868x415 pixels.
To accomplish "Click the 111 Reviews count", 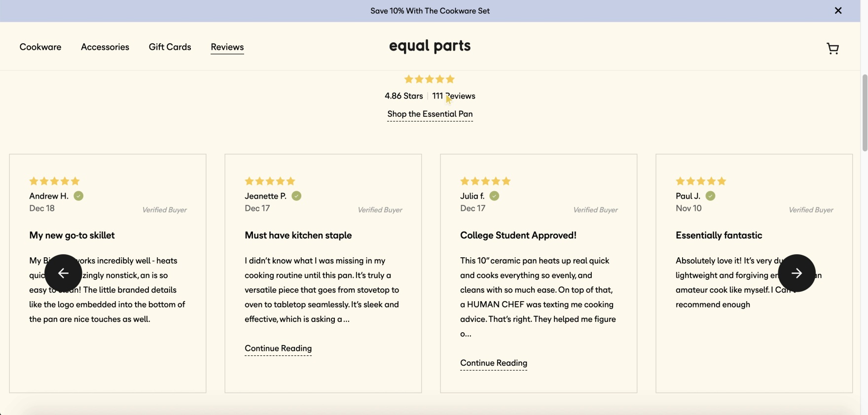I will click(x=454, y=96).
